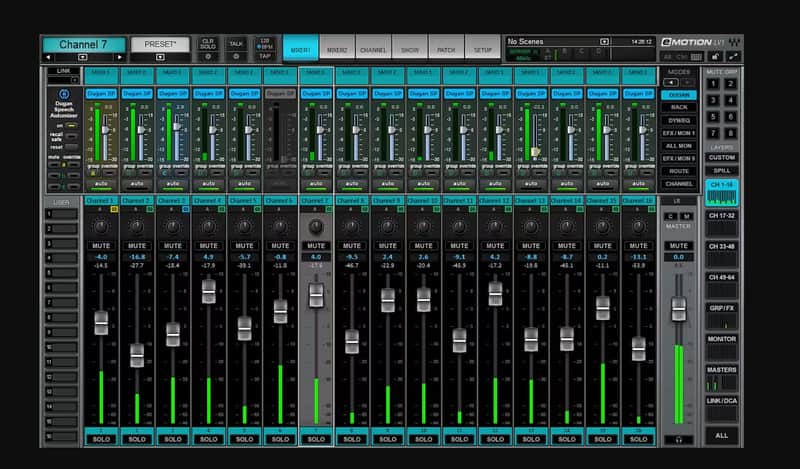The width and height of the screenshot is (800, 469).
Task: Select RACK mode in Modes list
Action: pyautogui.click(x=679, y=108)
